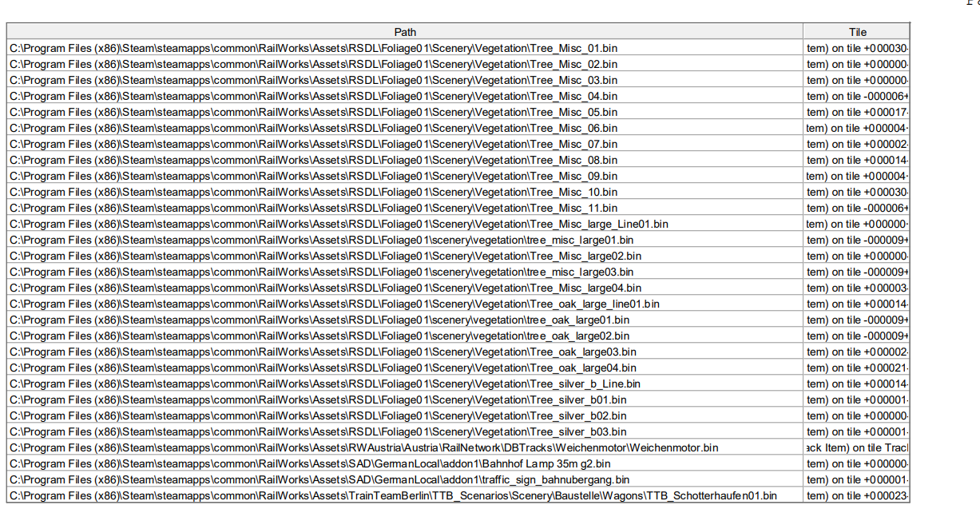Select the Tree_silver_b01.bin path row
The width and height of the screenshot is (980, 509).
point(405,400)
